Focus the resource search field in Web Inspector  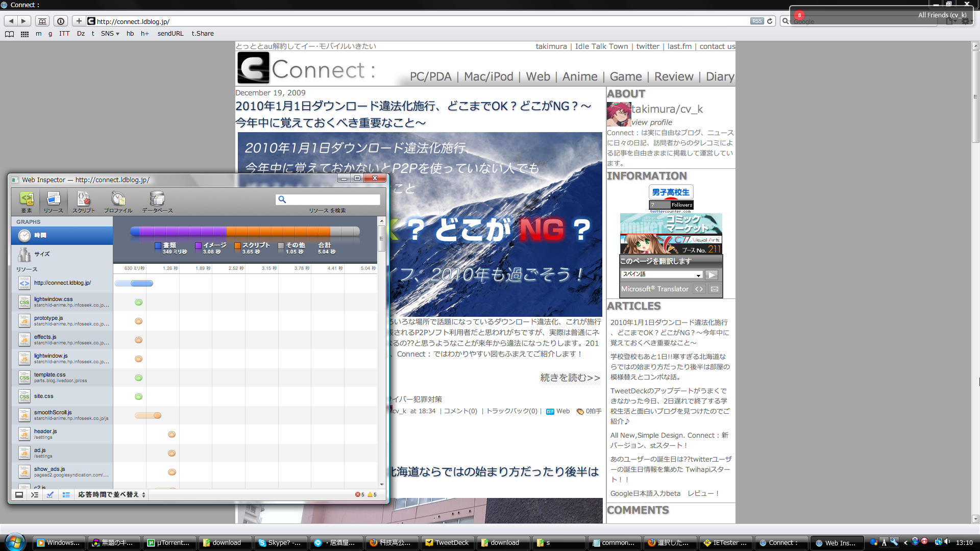[328, 199]
